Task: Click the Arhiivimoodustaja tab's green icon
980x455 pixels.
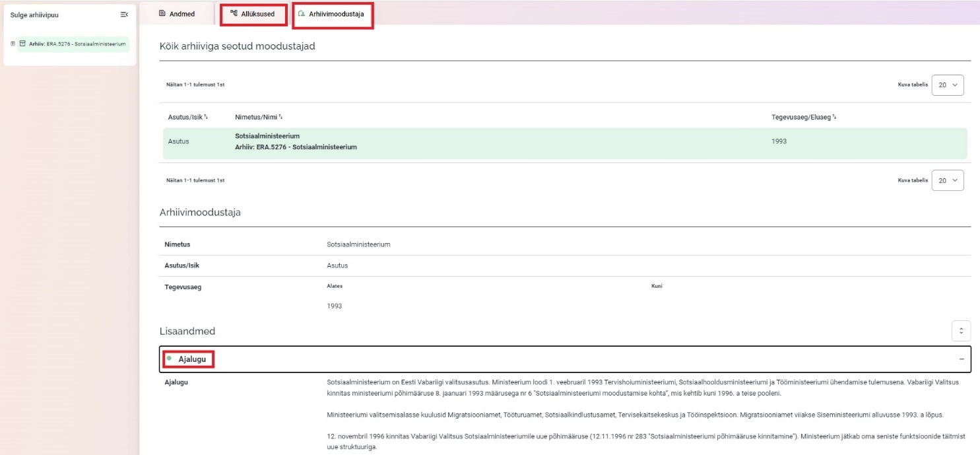Action: point(302,14)
